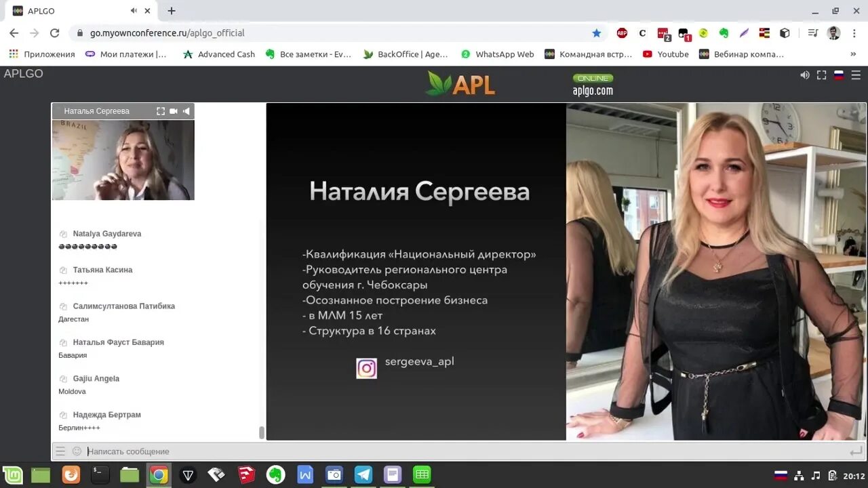This screenshot has height=488, width=868.
Task: Click the sergeeva_apl Instagram icon on slide
Action: [x=366, y=368]
